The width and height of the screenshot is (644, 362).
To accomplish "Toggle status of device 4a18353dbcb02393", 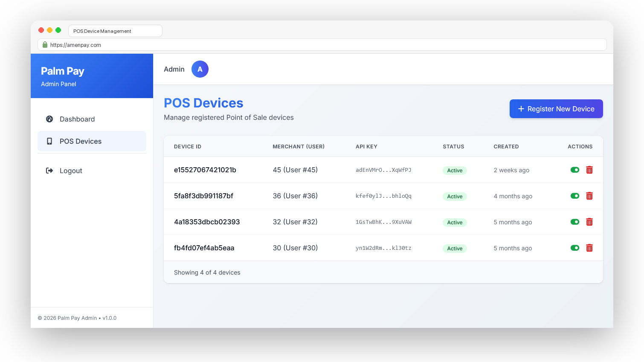I will (575, 222).
